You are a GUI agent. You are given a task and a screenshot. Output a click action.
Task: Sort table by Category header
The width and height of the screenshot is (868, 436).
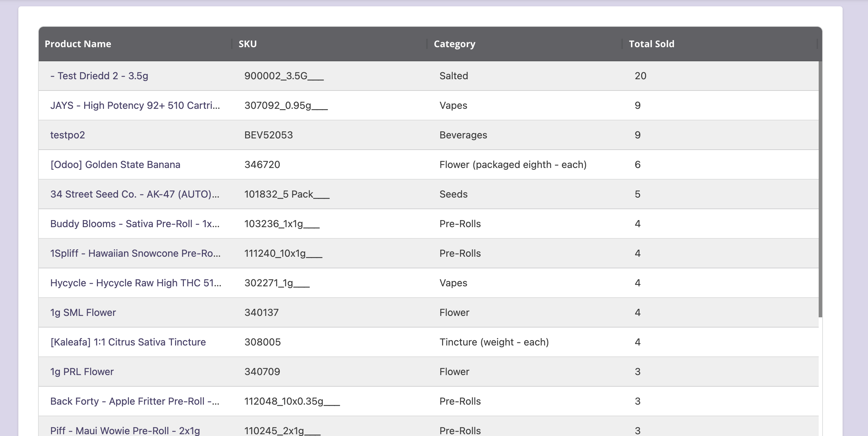click(454, 44)
